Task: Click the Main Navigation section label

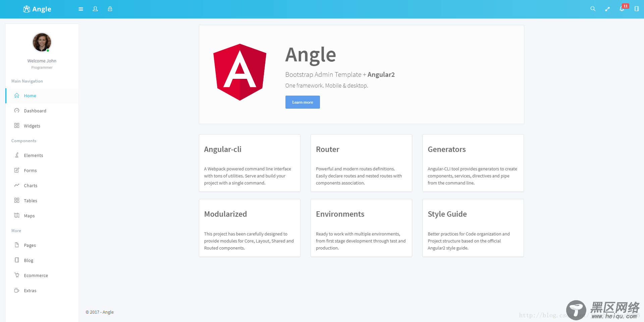Action: coord(27,81)
